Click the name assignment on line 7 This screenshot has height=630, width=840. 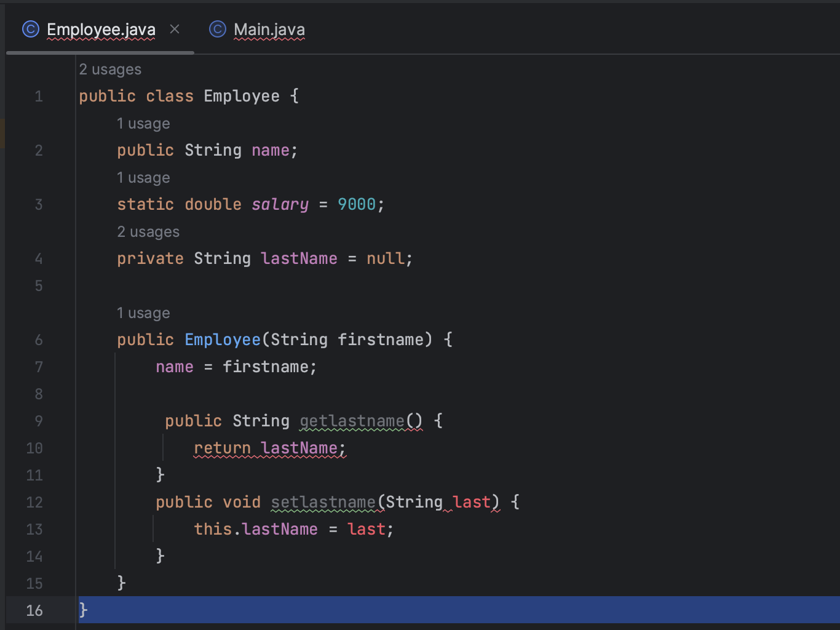pyautogui.click(x=174, y=367)
